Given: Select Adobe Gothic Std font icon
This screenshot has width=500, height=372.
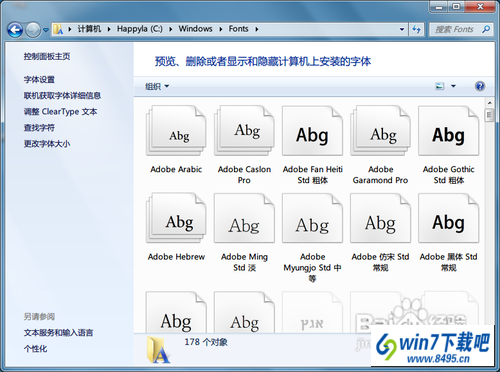Looking at the screenshot, I should pos(448,131).
